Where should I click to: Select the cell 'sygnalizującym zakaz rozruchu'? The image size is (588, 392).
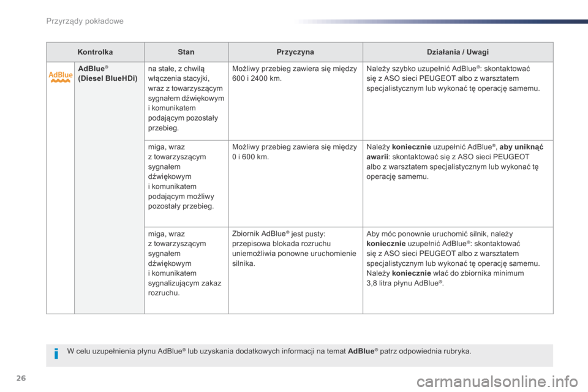(x=186, y=271)
